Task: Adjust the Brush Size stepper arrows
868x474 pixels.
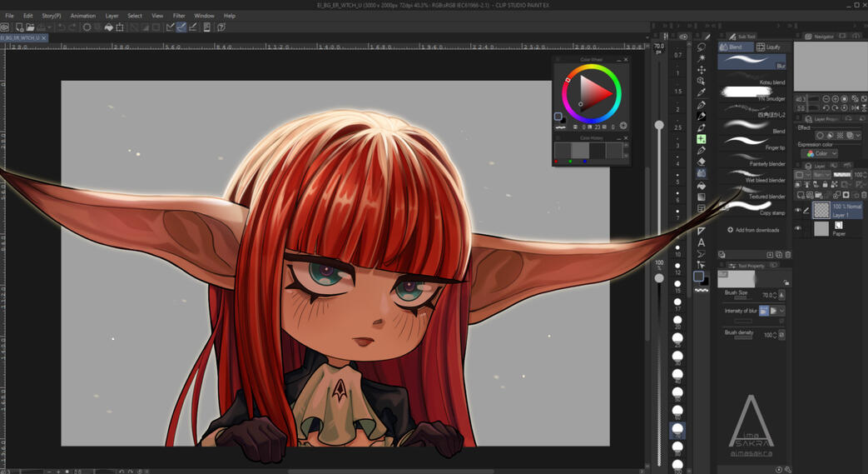Action: [x=775, y=295]
